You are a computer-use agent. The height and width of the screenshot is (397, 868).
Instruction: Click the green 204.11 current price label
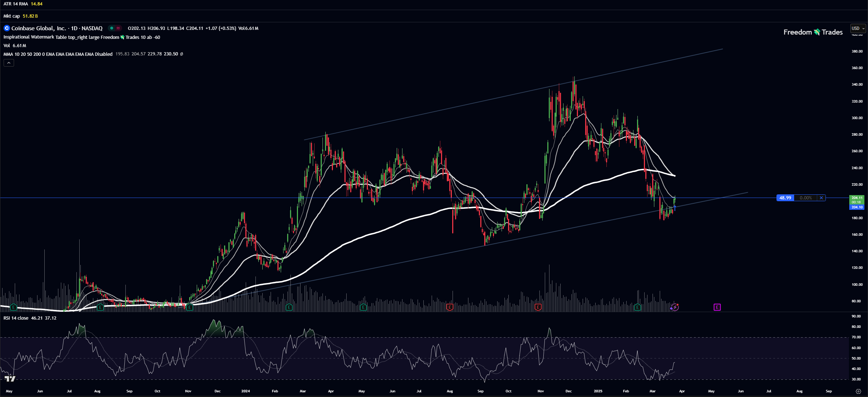pyautogui.click(x=857, y=198)
